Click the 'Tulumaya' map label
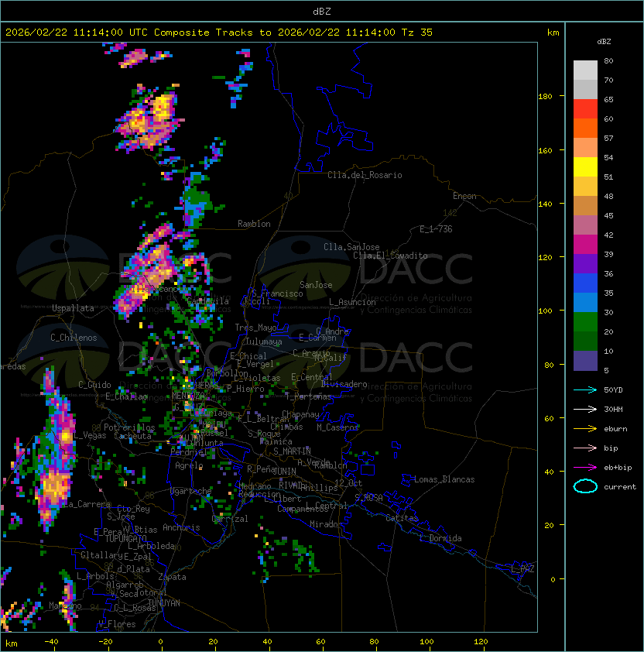The width and height of the screenshot is (644, 652). (x=264, y=341)
